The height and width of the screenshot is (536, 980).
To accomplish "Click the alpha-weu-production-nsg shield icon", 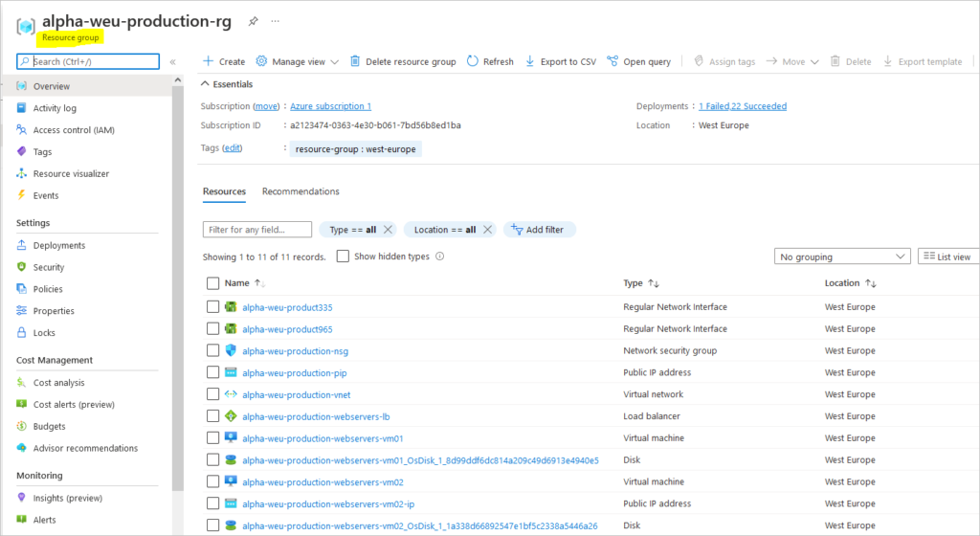I will 231,350.
